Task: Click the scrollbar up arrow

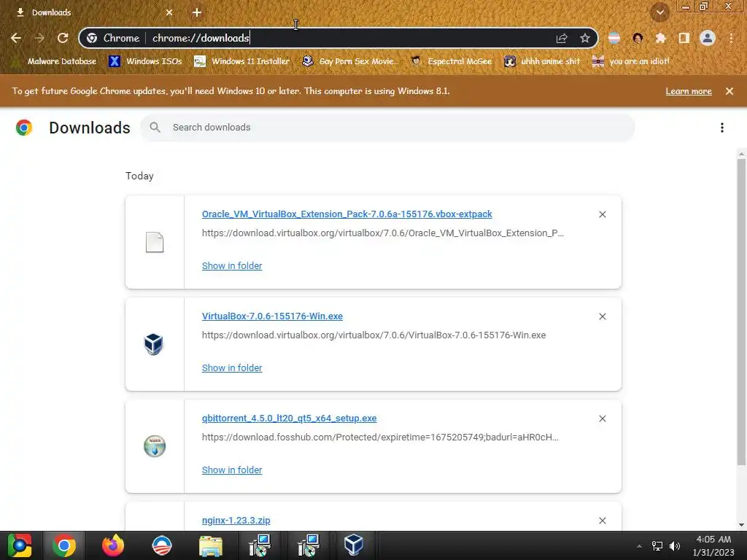Action: [741, 154]
